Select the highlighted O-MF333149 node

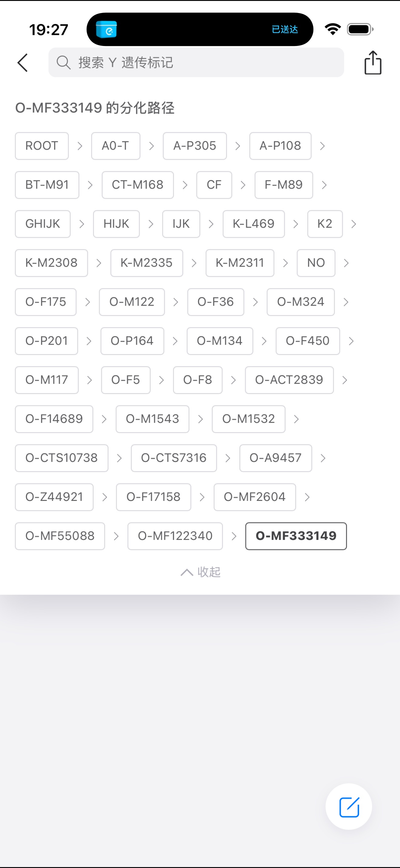tap(296, 536)
